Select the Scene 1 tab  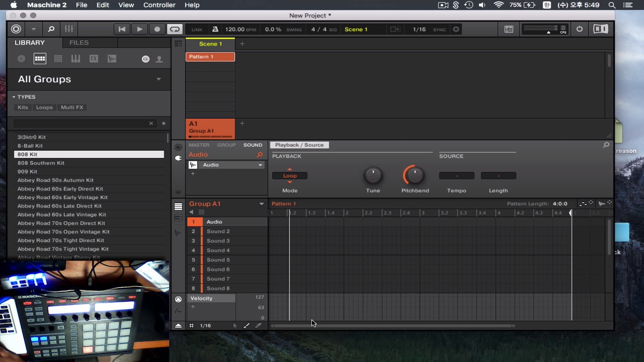click(210, 44)
